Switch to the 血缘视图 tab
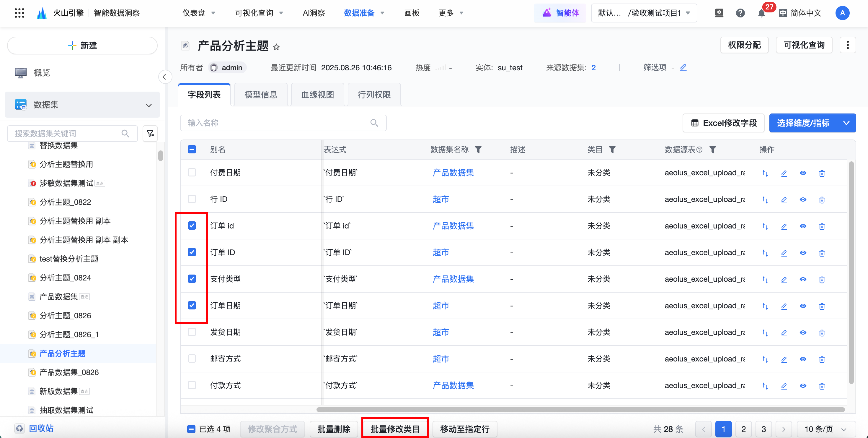Image resolution: width=868 pixels, height=438 pixels. coord(317,95)
